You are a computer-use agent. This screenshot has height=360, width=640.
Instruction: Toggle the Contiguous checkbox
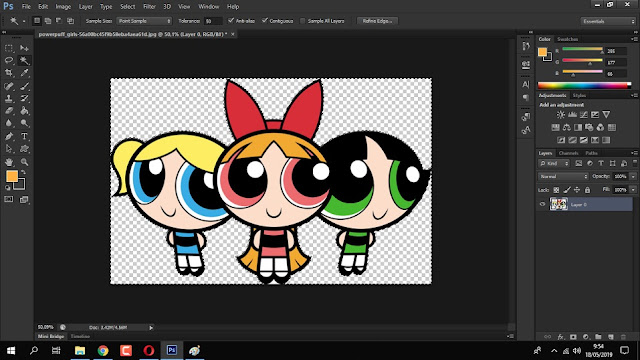[x=265, y=20]
